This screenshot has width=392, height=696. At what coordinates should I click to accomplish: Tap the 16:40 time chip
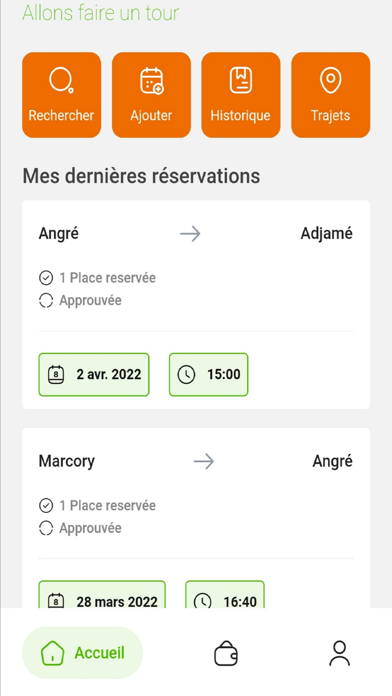tap(225, 595)
